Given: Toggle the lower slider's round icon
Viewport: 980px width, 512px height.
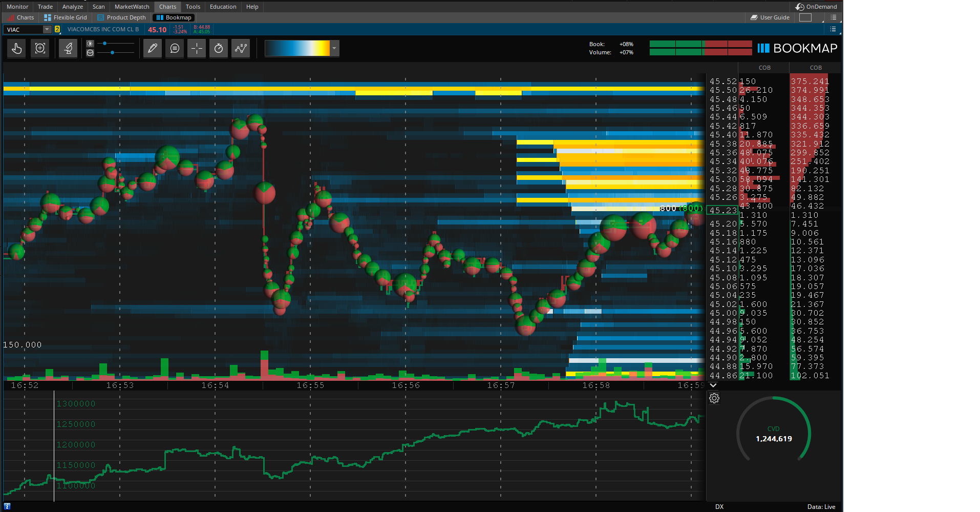Looking at the screenshot, I should [90, 53].
